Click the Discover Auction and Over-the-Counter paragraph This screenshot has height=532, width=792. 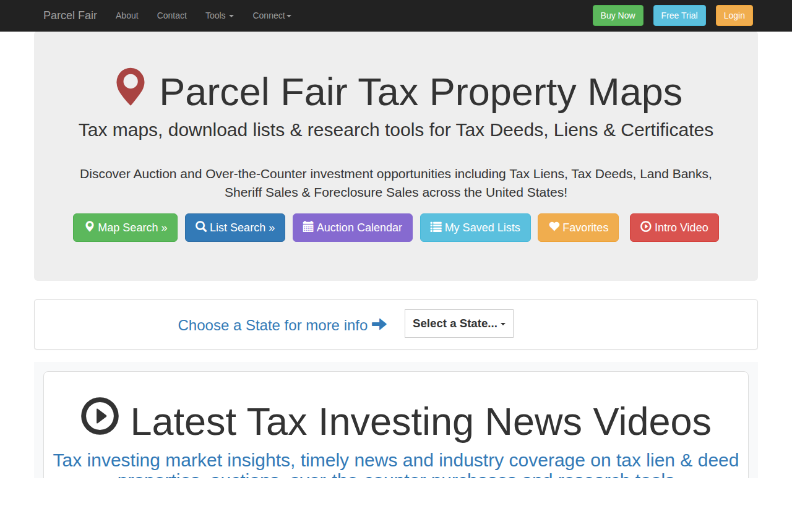pyautogui.click(x=396, y=183)
